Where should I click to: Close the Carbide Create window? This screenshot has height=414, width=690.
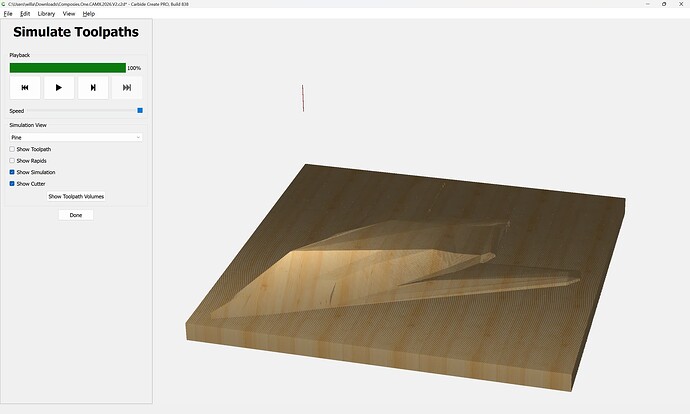[681, 4]
